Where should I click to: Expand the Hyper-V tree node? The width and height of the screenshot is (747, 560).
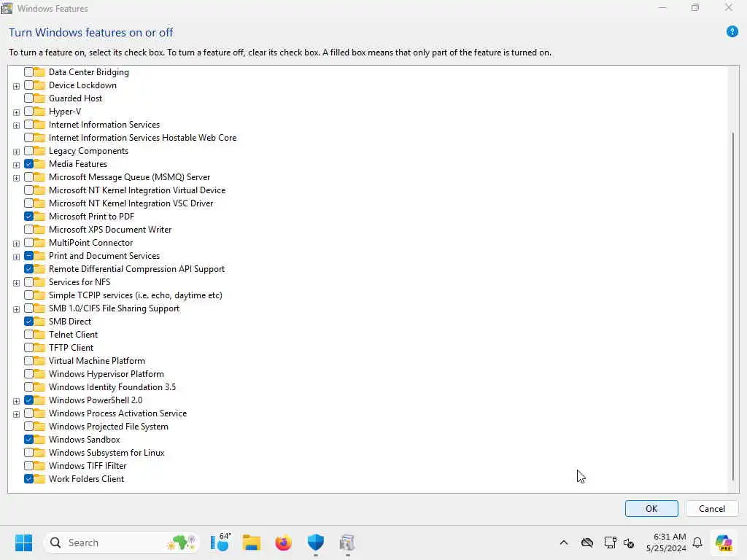coord(16,112)
